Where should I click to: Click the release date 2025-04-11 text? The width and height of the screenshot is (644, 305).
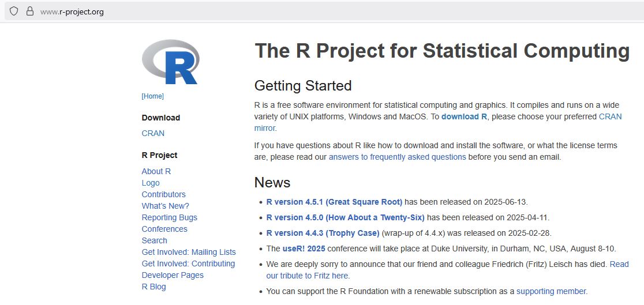coord(527,217)
